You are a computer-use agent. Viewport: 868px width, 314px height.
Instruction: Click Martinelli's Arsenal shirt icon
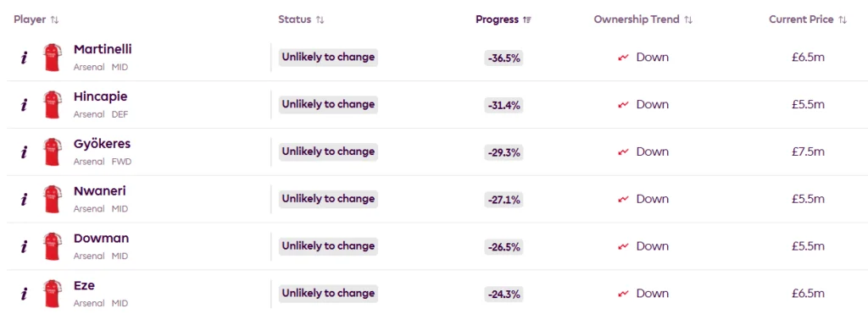pos(52,58)
